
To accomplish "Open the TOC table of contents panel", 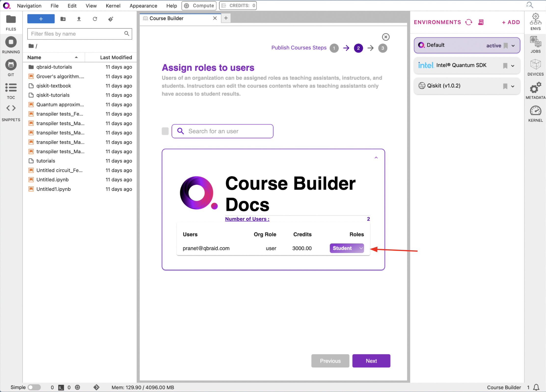I will [x=11, y=91].
